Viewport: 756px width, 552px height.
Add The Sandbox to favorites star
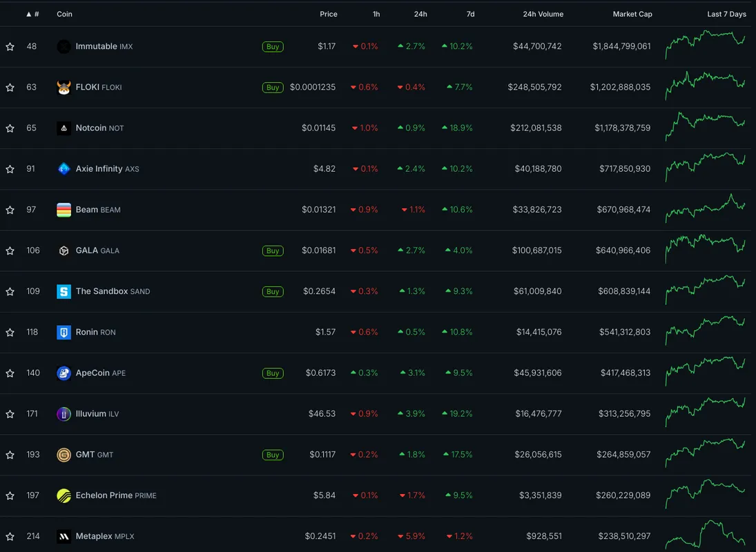(10, 291)
